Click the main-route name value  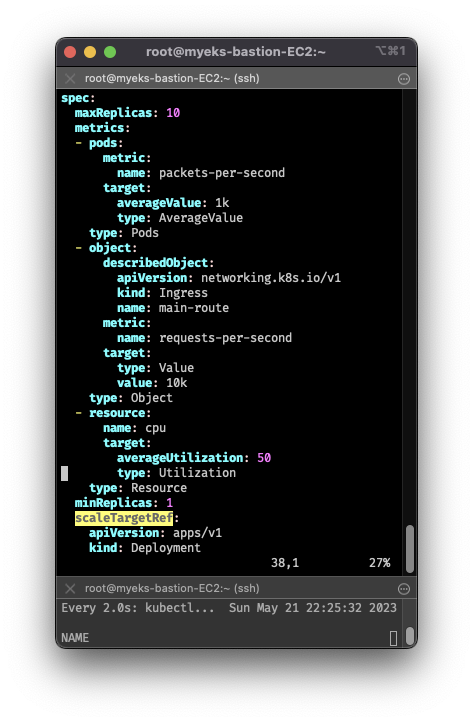(194, 308)
